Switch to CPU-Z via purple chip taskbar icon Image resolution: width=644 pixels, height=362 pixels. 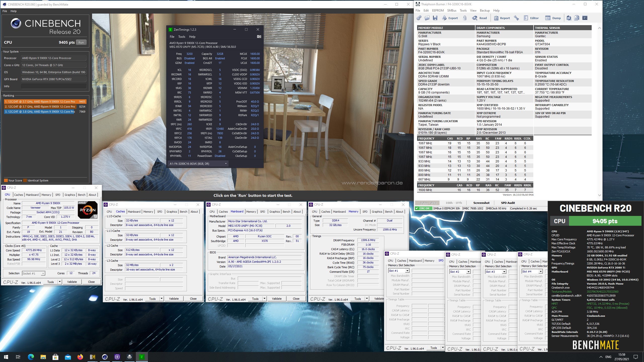(x=117, y=357)
